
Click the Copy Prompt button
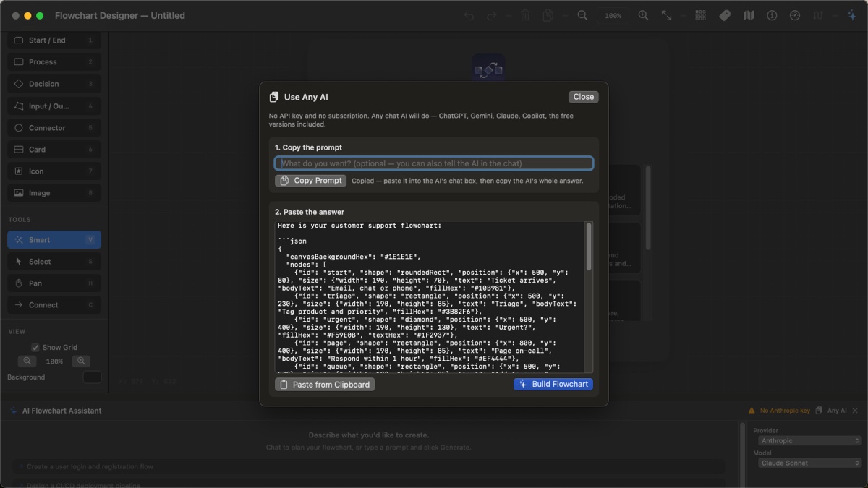[311, 181]
